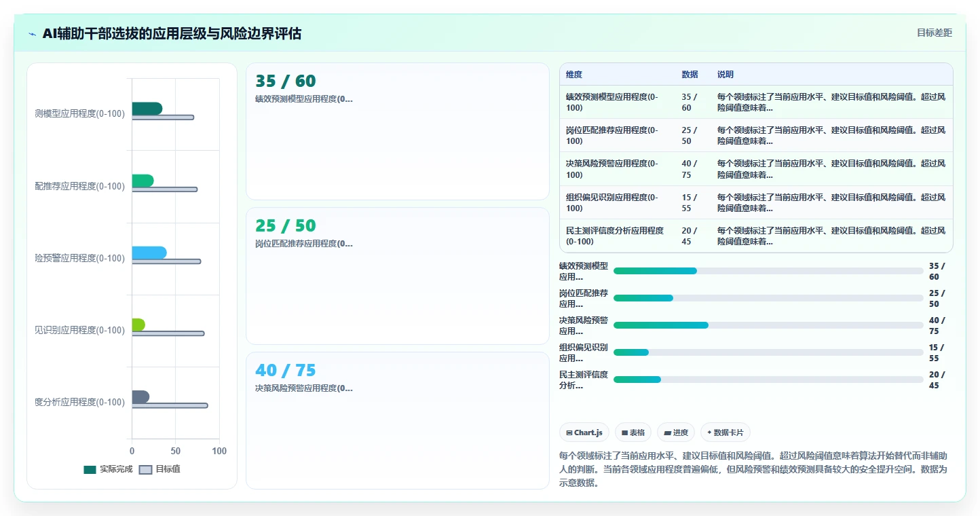Click the gray target bar for 见识别应用程度
Image resolution: width=980 pixels, height=516 pixels.
pos(168,333)
